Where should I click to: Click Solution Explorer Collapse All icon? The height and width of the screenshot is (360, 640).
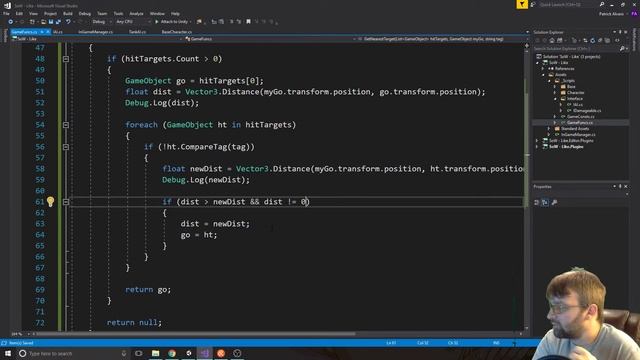(x=600, y=40)
